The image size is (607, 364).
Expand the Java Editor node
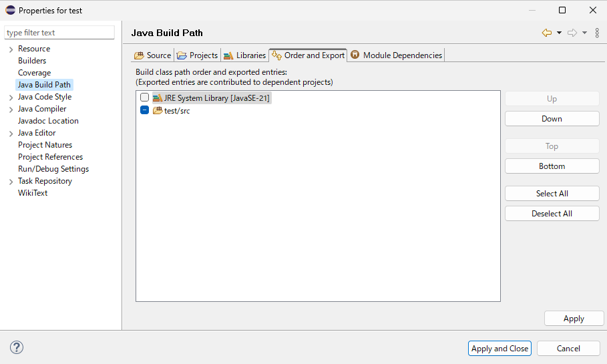[11, 133]
